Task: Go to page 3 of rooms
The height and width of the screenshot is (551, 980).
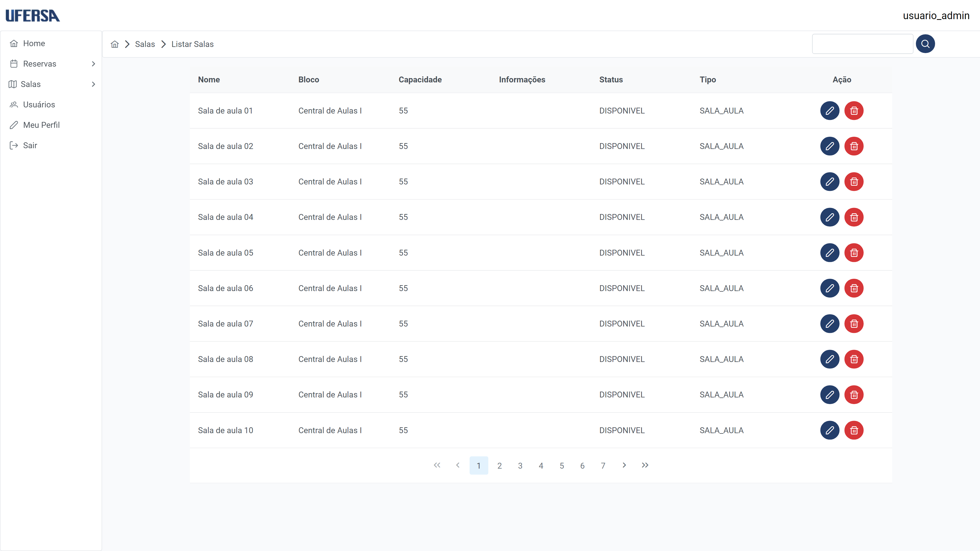Action: point(520,466)
